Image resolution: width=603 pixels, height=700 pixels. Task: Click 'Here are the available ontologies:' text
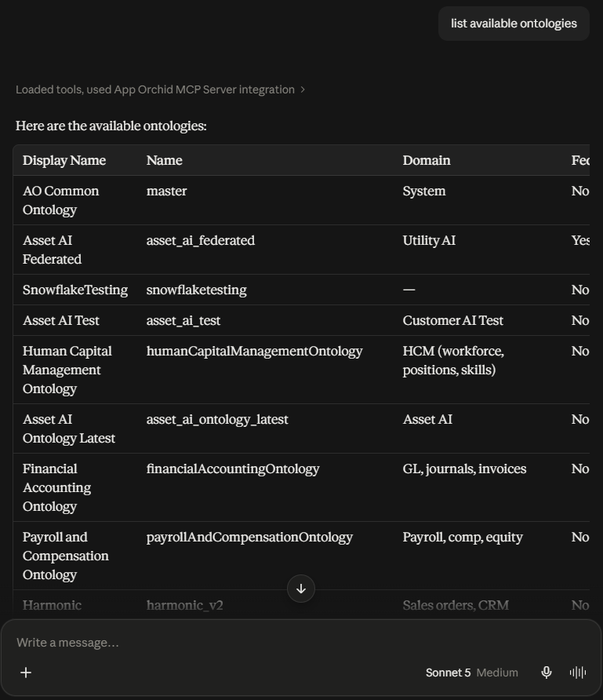[x=111, y=126]
